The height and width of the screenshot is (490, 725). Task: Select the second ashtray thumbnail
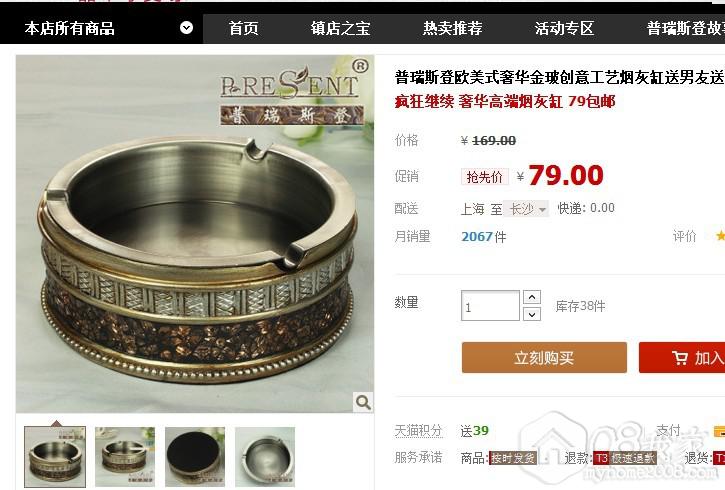pos(125,456)
